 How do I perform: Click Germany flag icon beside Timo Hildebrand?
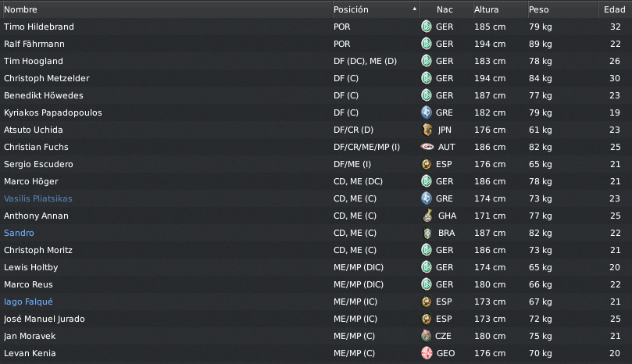426,27
